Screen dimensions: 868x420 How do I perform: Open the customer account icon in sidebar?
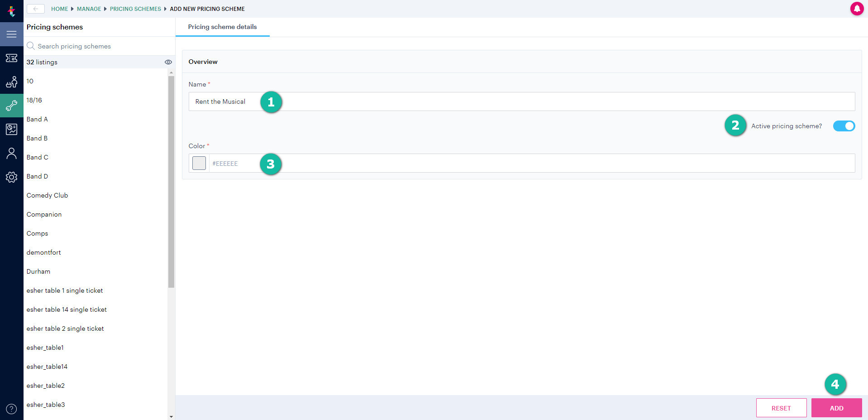click(12, 153)
